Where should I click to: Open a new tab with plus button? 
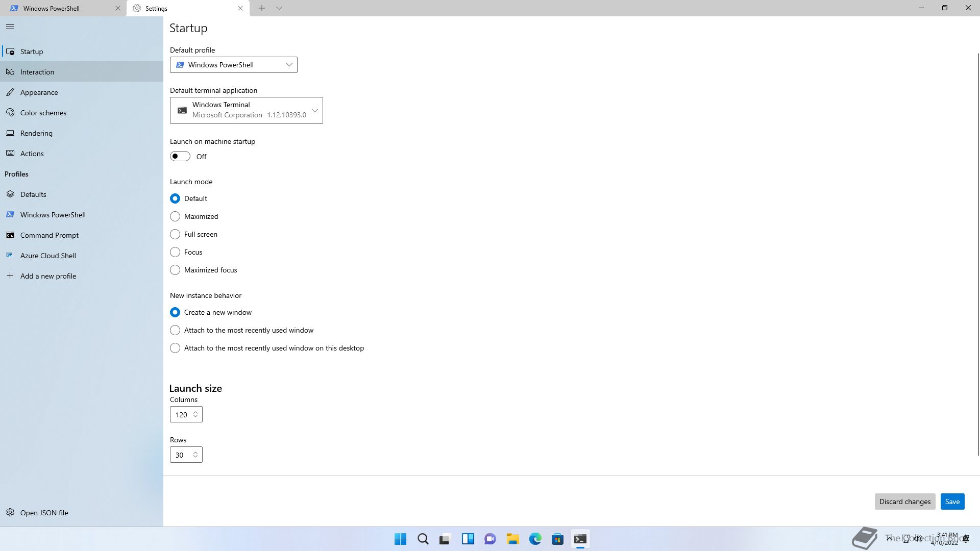(x=261, y=8)
